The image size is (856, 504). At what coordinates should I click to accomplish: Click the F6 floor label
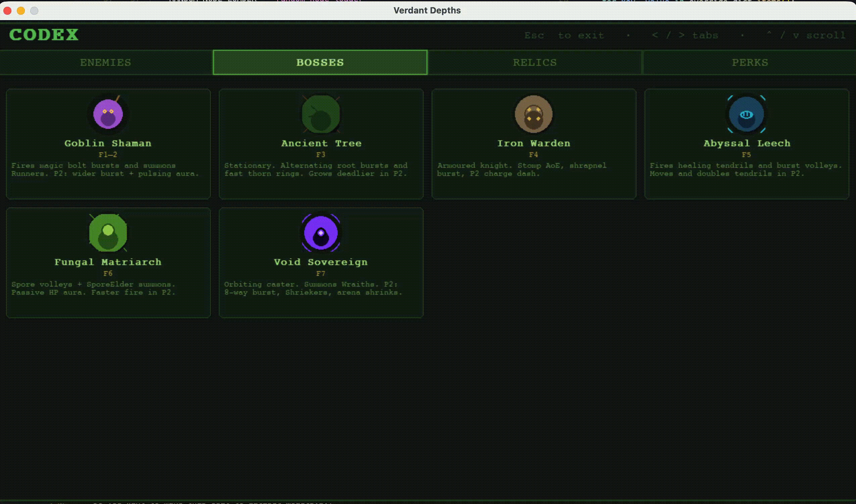108,274
